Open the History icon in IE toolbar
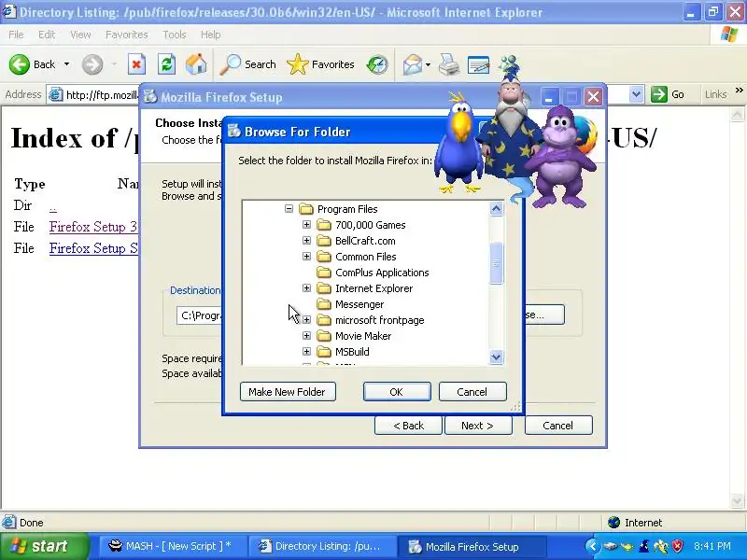This screenshot has height=560, width=747. pos(377,64)
